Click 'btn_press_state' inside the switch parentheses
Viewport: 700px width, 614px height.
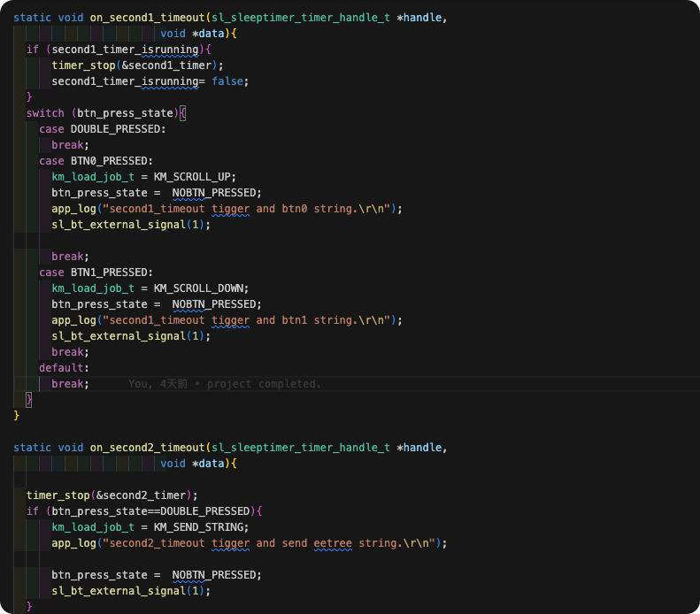(x=125, y=113)
